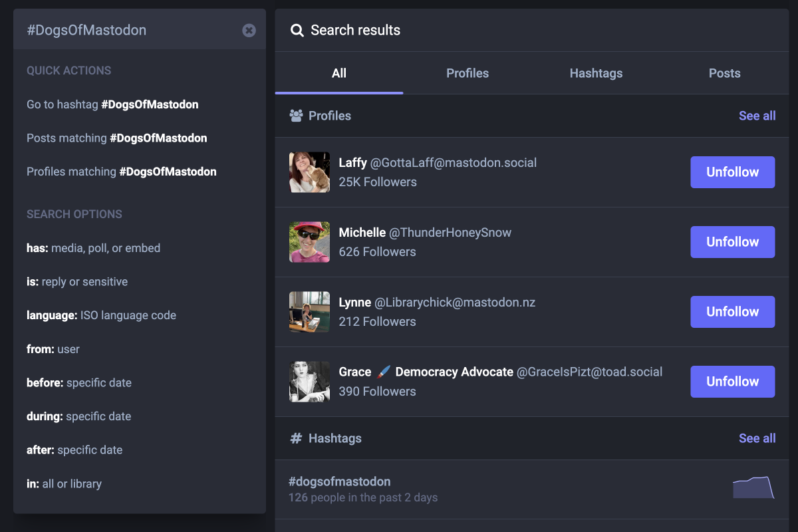Click the Search results heading
This screenshot has height=532, width=798.
[356, 30]
